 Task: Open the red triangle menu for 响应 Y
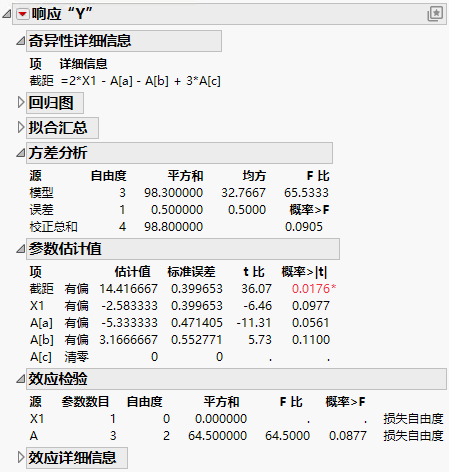(23, 14)
